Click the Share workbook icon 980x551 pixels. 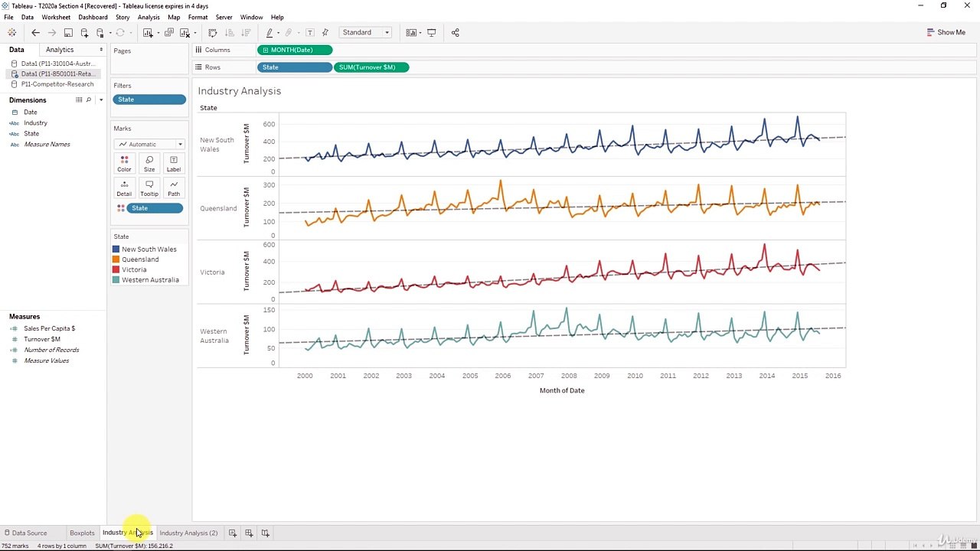pos(456,33)
